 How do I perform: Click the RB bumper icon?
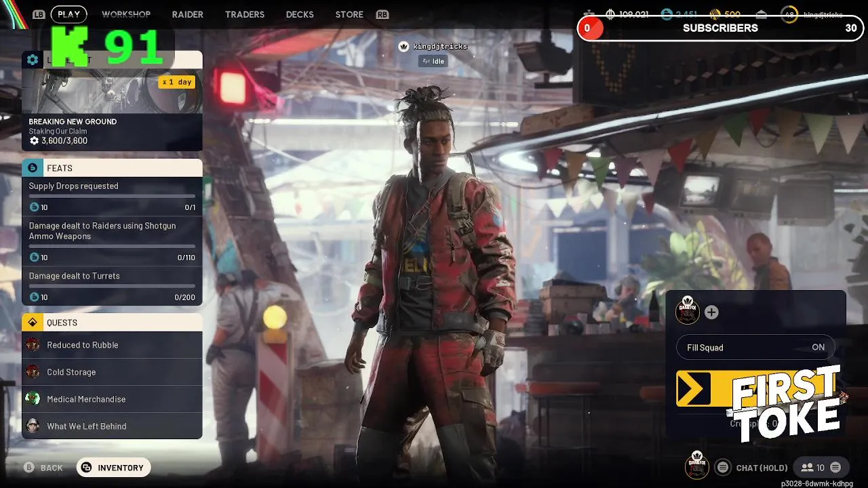(382, 14)
